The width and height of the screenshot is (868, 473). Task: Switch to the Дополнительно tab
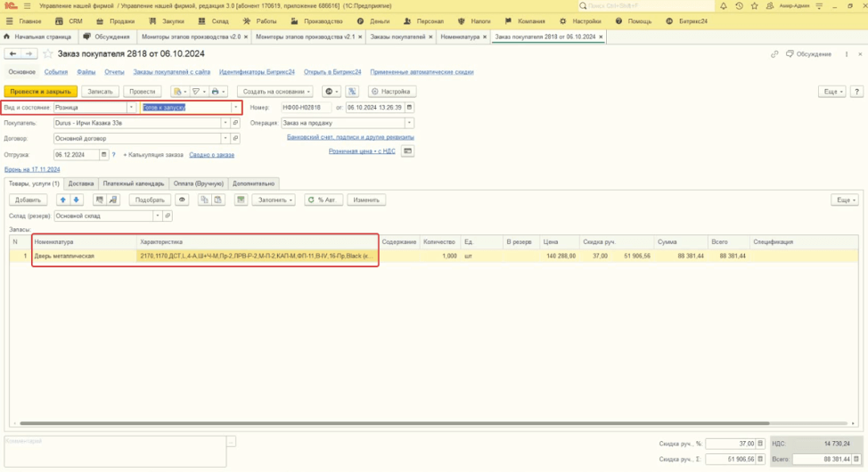pos(253,183)
